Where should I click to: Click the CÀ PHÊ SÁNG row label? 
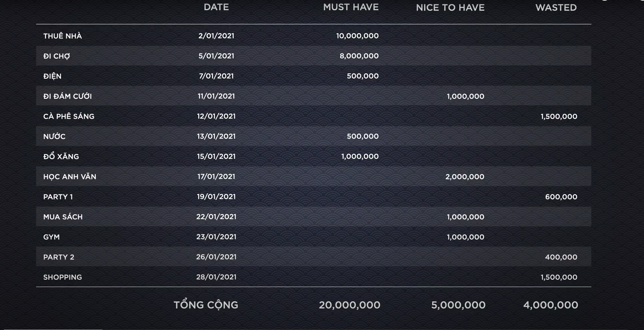pyautogui.click(x=69, y=117)
